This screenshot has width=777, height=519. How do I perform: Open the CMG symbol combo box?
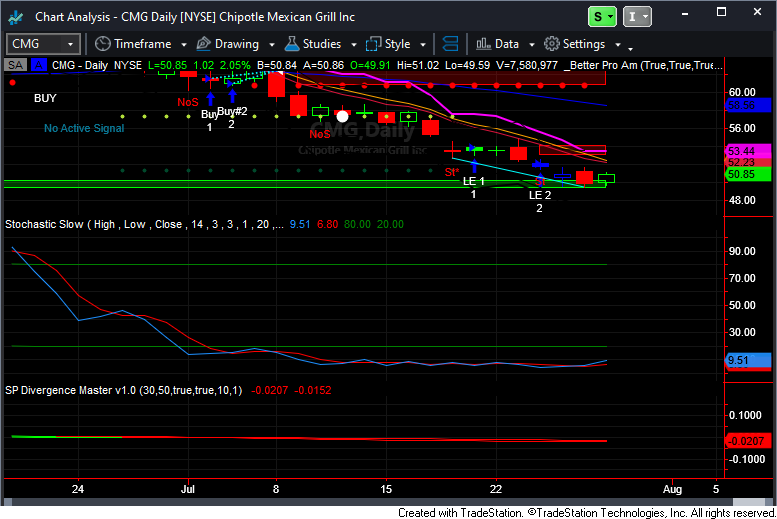43,44
